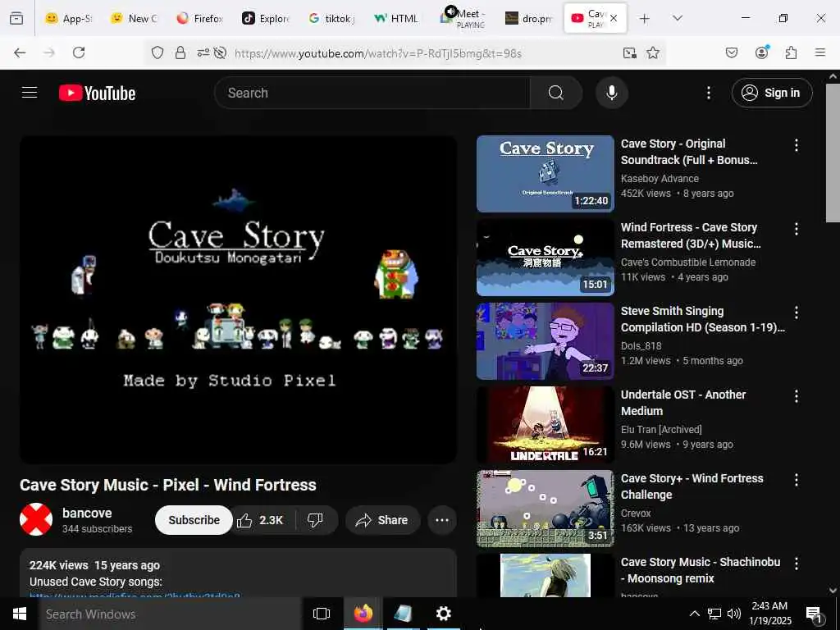
Task: Open options for Steve Smith Singing Compilation
Action: coord(796,313)
